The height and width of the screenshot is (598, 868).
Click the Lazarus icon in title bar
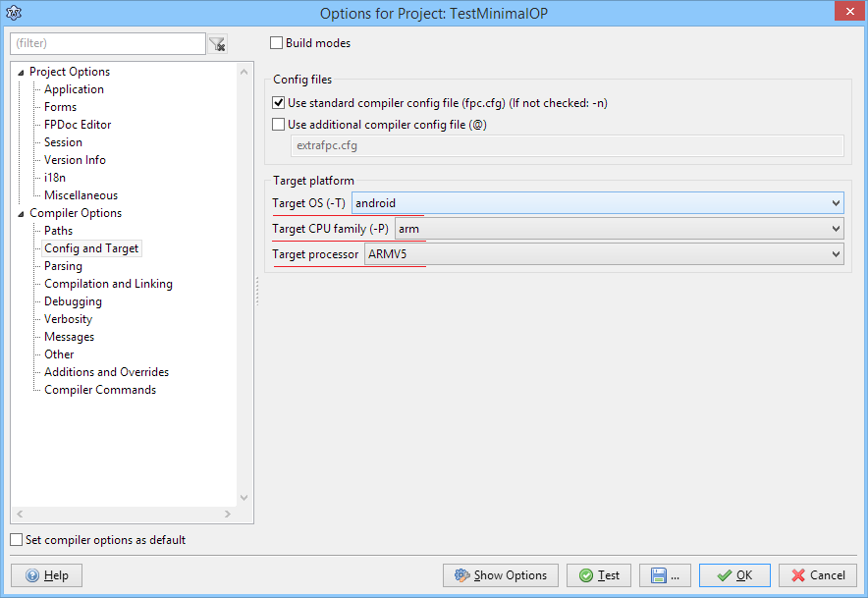[x=14, y=12]
